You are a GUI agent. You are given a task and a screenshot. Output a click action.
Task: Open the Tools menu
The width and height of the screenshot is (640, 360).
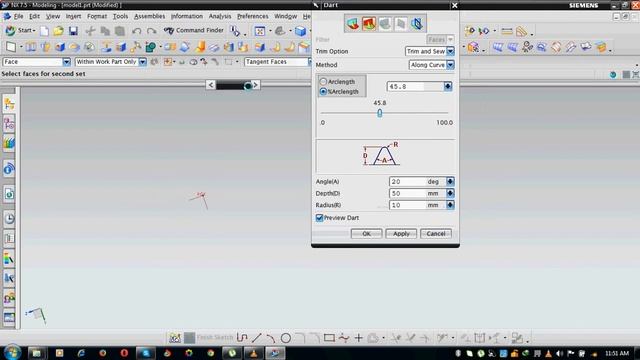[x=120, y=16]
